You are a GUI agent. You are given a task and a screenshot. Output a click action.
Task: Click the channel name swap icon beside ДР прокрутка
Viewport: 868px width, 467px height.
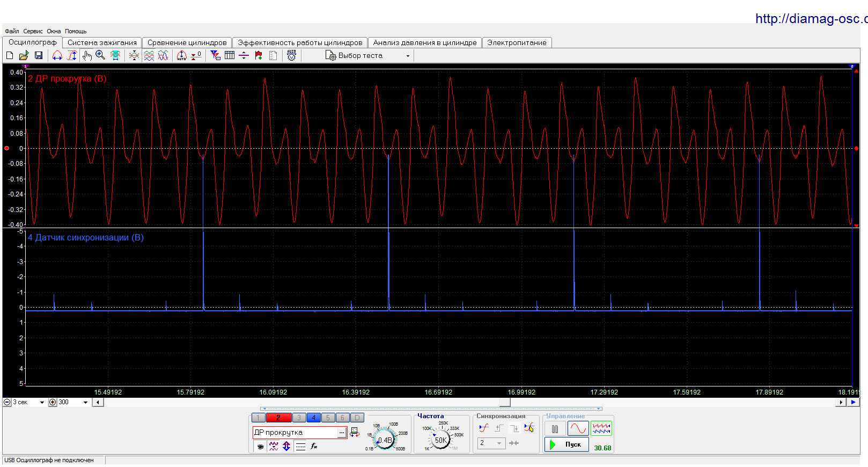pos(355,432)
